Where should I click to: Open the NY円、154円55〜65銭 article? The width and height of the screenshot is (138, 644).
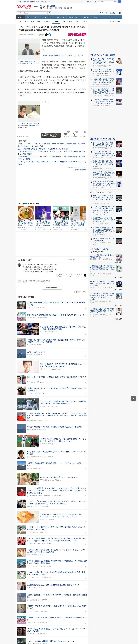coord(36,352)
